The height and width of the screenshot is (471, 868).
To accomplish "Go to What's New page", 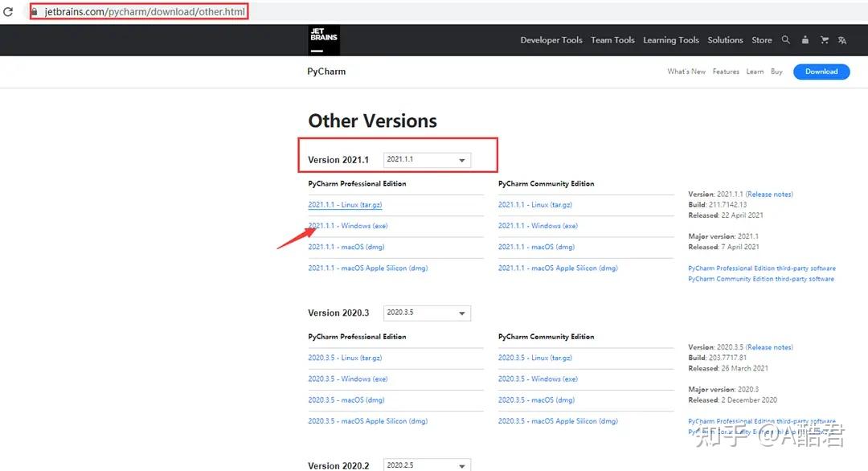I will click(686, 72).
